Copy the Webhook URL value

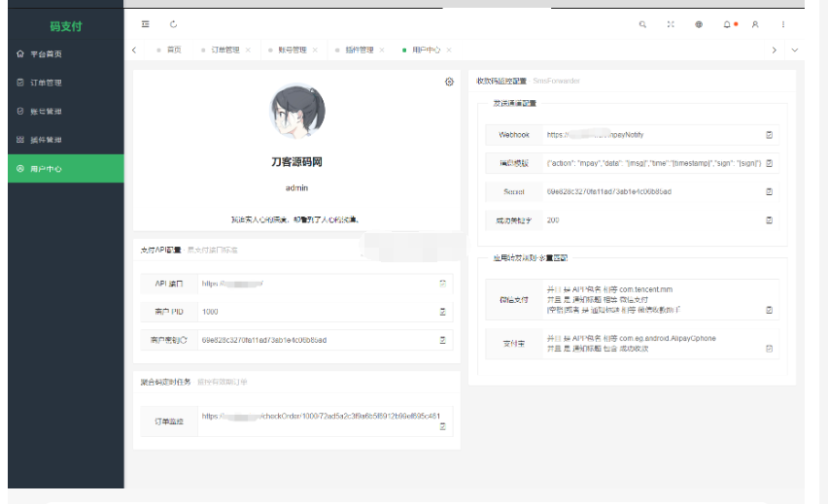(770, 135)
